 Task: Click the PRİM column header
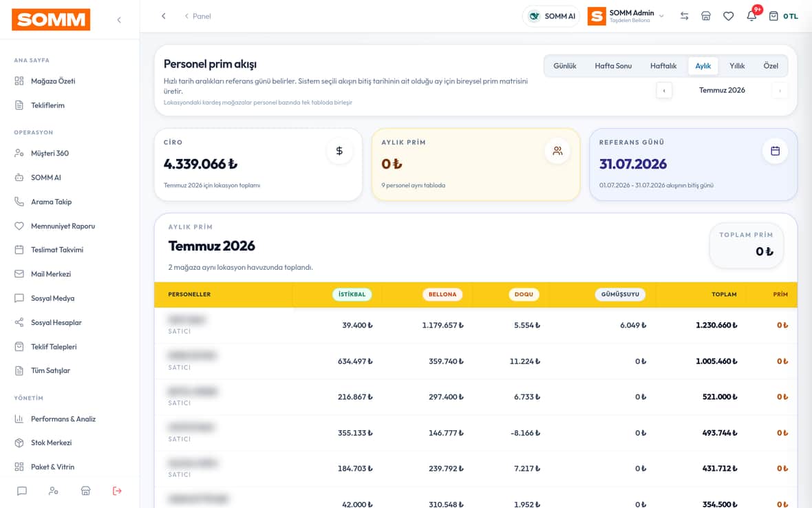(780, 294)
